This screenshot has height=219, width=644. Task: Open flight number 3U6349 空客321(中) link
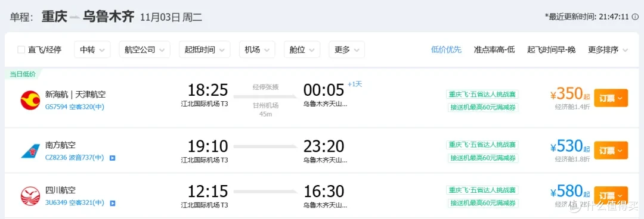pyautogui.click(x=75, y=202)
